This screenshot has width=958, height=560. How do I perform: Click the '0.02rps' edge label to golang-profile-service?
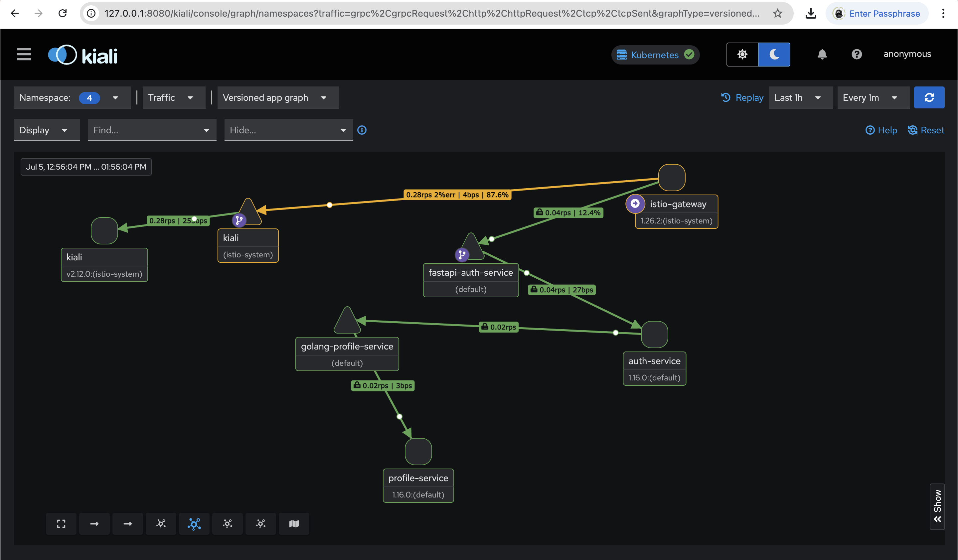499,327
